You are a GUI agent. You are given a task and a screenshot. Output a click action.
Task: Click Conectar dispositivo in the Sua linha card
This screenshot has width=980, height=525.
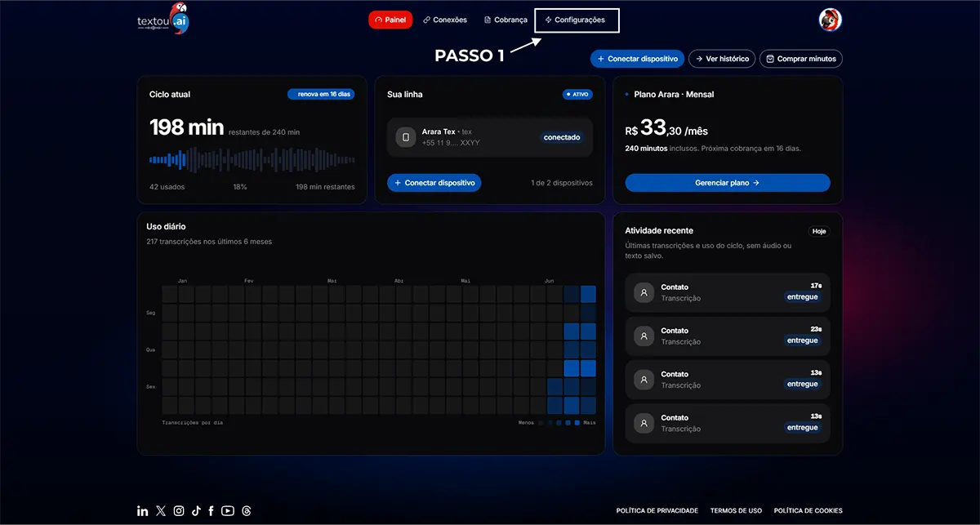[434, 183]
